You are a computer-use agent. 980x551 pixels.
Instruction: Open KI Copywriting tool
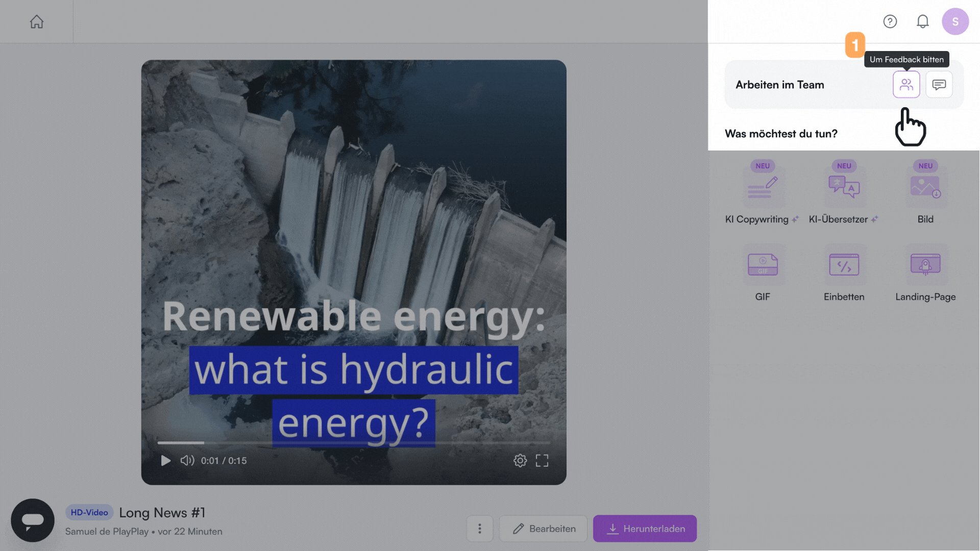coord(763,188)
